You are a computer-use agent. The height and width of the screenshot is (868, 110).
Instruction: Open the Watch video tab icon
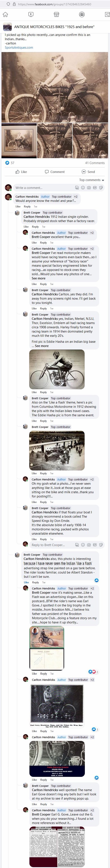click(31, 14)
